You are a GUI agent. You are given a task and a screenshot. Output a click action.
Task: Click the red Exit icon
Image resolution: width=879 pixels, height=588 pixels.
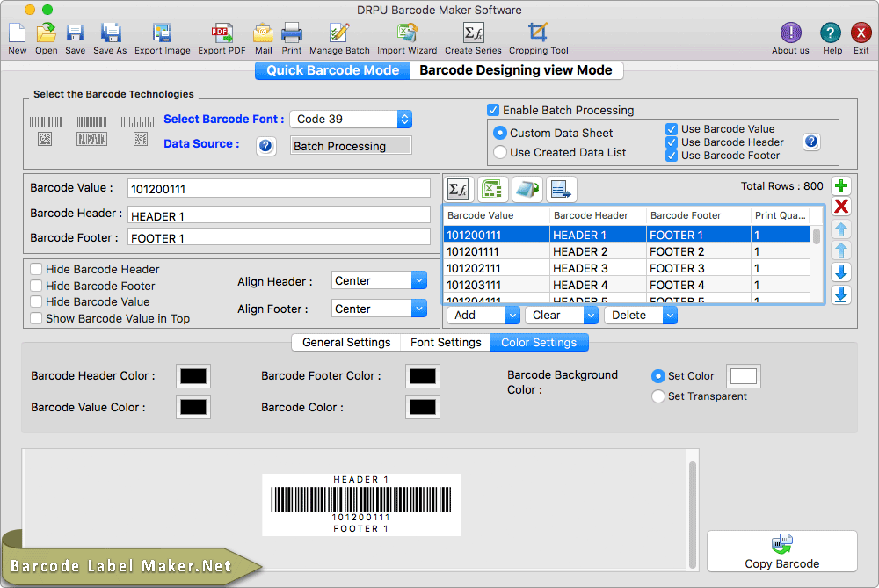pos(861,33)
